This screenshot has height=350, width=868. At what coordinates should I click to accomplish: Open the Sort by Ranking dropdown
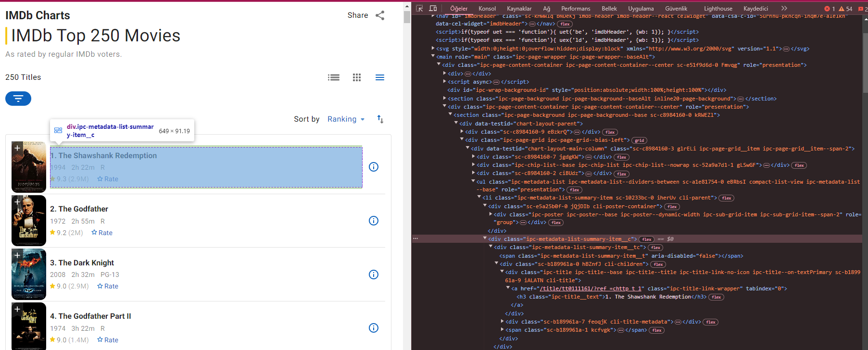click(x=346, y=119)
